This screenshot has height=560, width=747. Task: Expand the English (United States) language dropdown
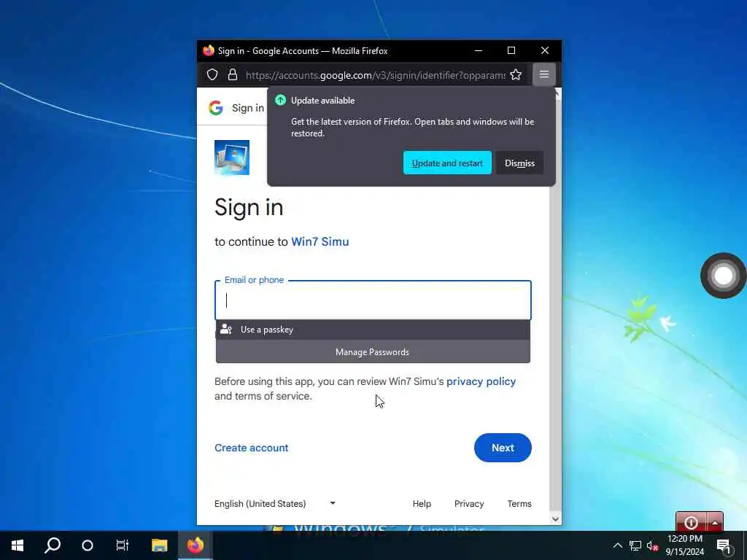tap(275, 503)
